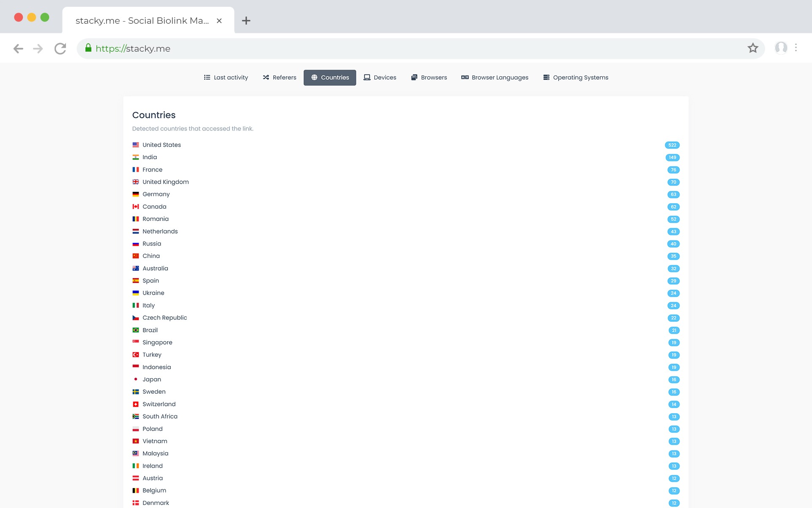Click United States count badge 522
The height and width of the screenshot is (508, 812).
coord(672,145)
